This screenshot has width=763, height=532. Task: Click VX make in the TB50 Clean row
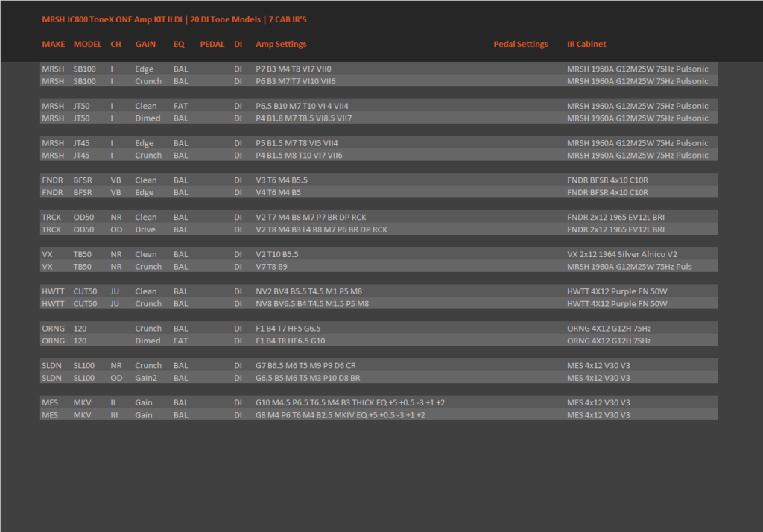(47, 255)
